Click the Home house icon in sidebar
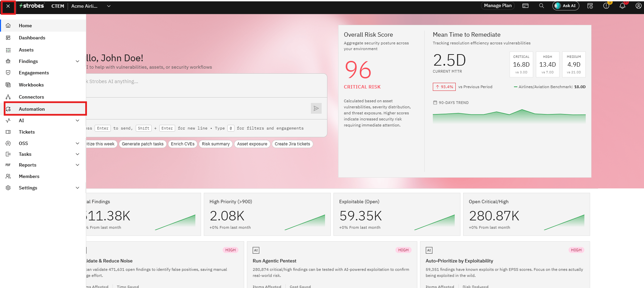The height and width of the screenshot is (288, 644). click(x=8, y=26)
